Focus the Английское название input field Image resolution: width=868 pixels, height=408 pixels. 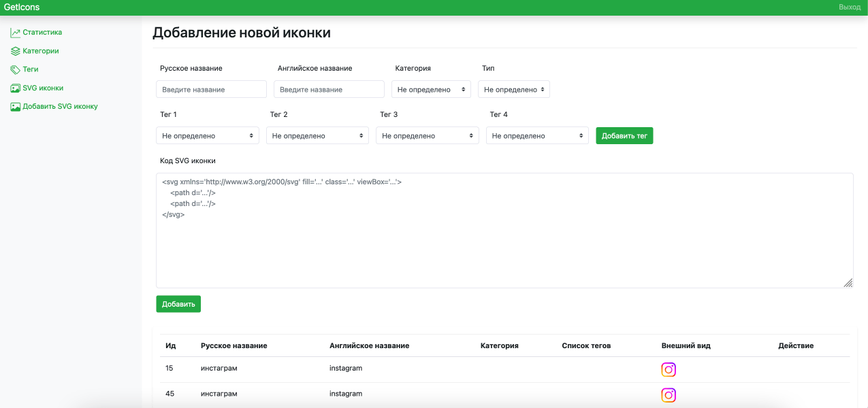[x=329, y=89]
